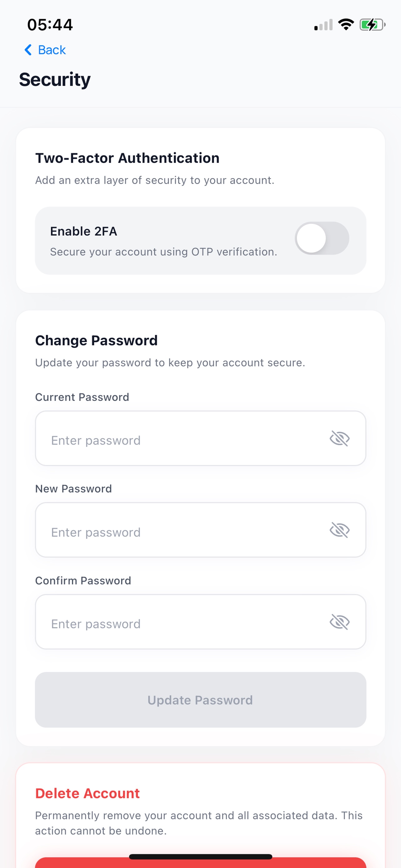Show the Current Password using eye icon
This screenshot has width=401, height=868.
click(339, 438)
